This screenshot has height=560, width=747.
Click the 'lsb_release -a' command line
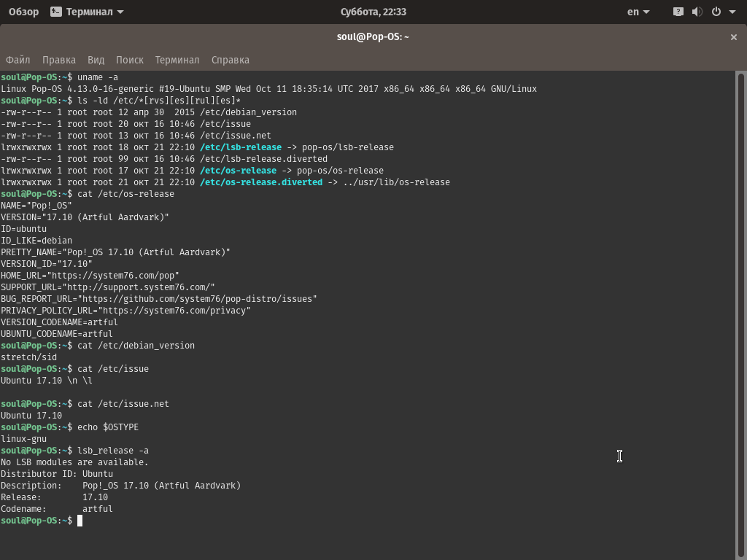[75, 451]
